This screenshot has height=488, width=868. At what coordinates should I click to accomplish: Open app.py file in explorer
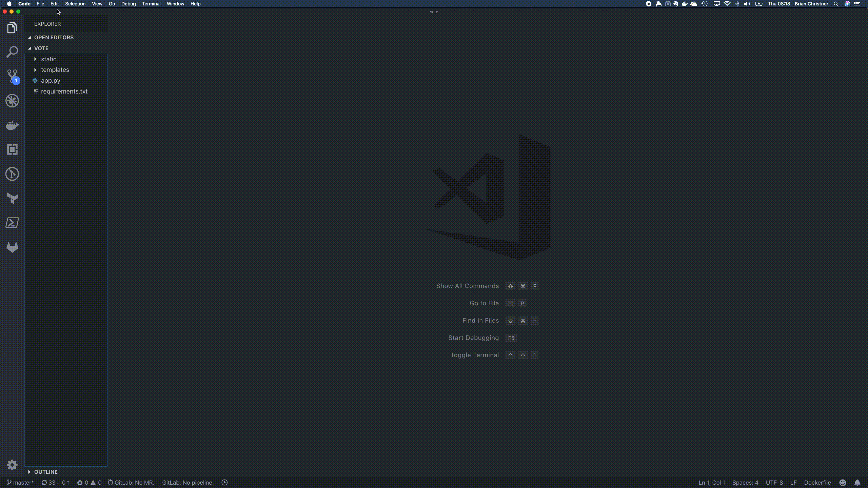point(51,81)
